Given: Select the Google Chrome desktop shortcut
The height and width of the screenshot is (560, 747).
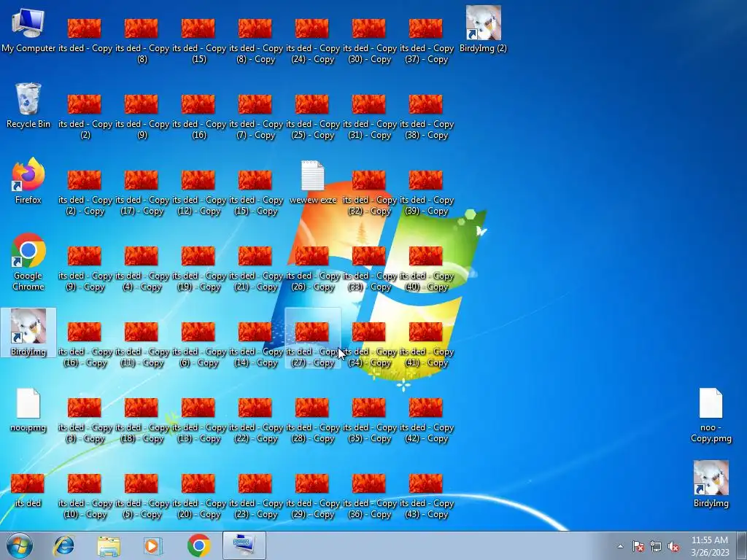Looking at the screenshot, I should [x=28, y=262].
